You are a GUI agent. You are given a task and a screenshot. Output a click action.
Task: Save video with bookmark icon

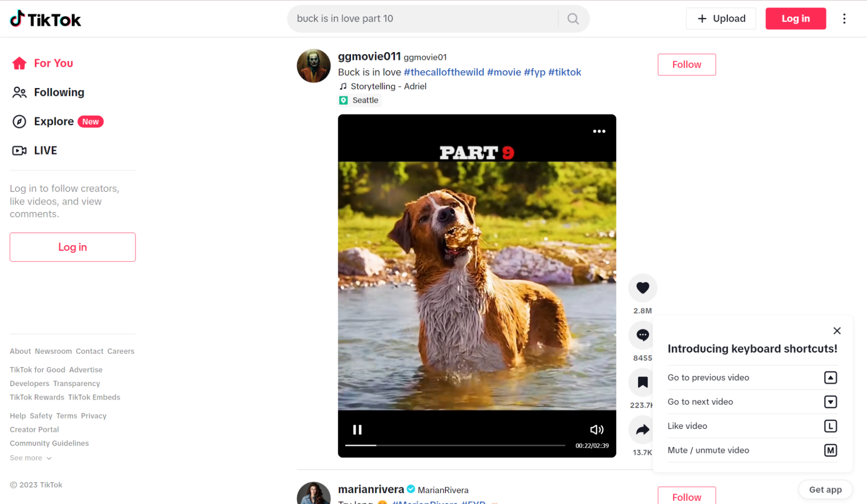(642, 382)
